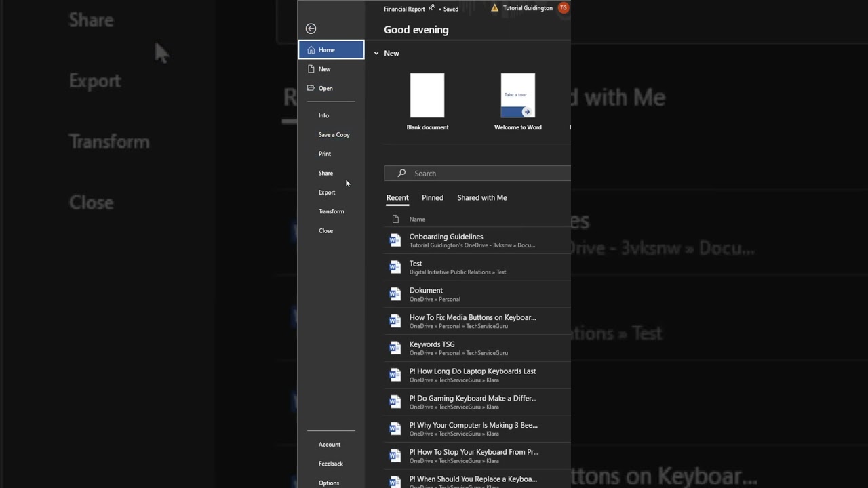Image resolution: width=868 pixels, height=488 pixels.
Task: Open the Account page
Action: click(x=331, y=445)
